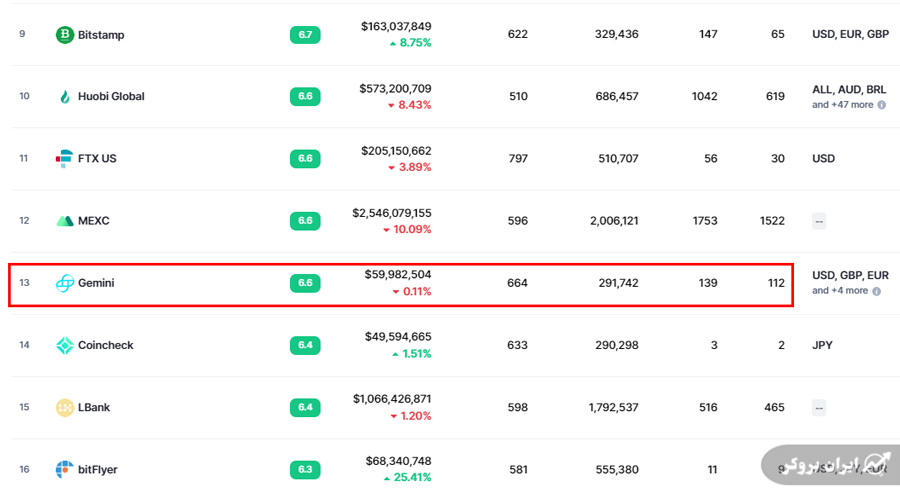Viewport: 900px width, 496px height.
Task: Click weekly visits value 510,707
Action: [618, 158]
